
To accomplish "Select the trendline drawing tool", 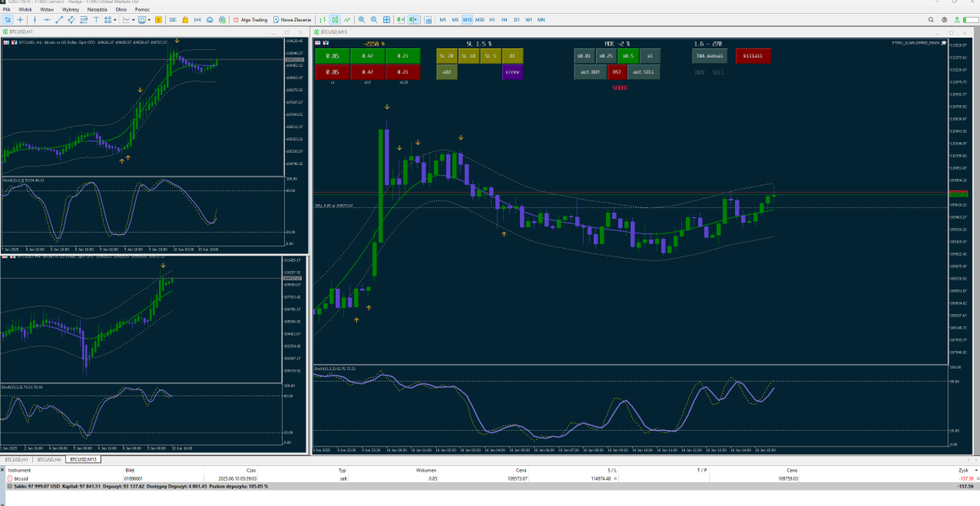I will pos(59,19).
